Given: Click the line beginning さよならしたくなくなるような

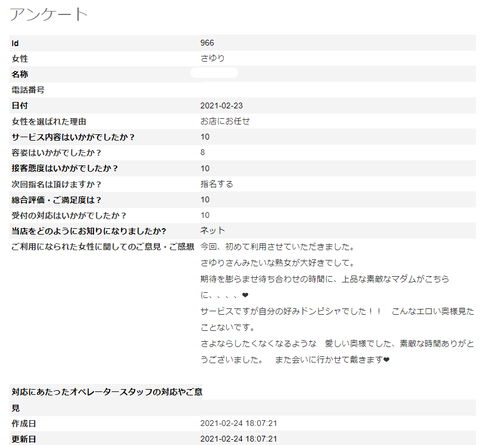Looking at the screenshot, I should point(337,344).
